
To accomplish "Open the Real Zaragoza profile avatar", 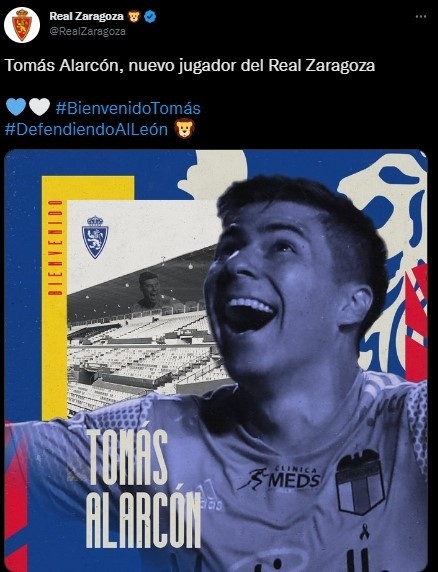I will (22, 25).
